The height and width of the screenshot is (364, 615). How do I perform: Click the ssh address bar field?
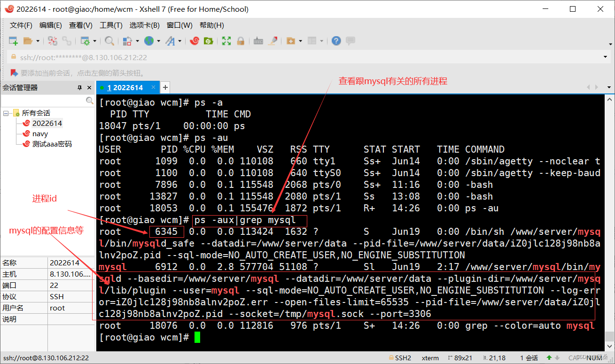305,57
